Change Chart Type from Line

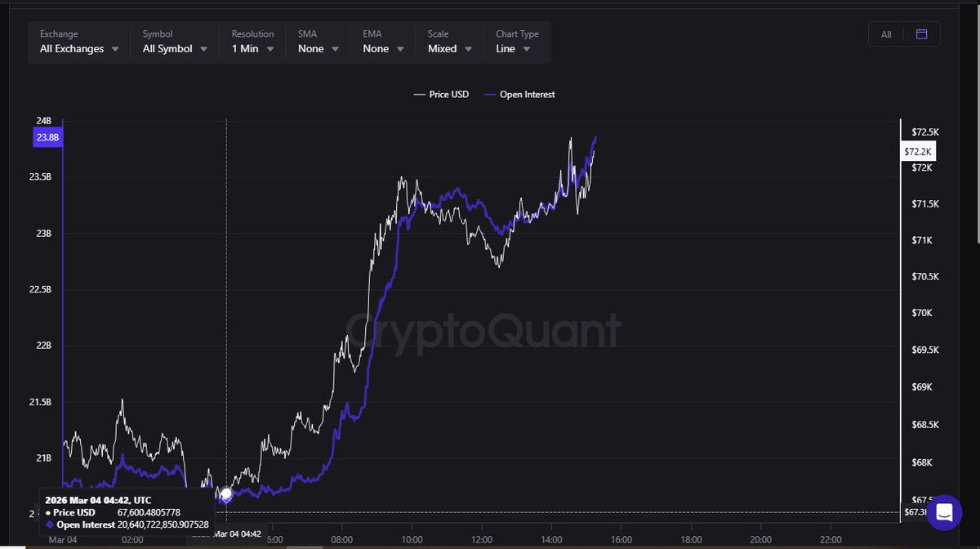pyautogui.click(x=513, y=49)
